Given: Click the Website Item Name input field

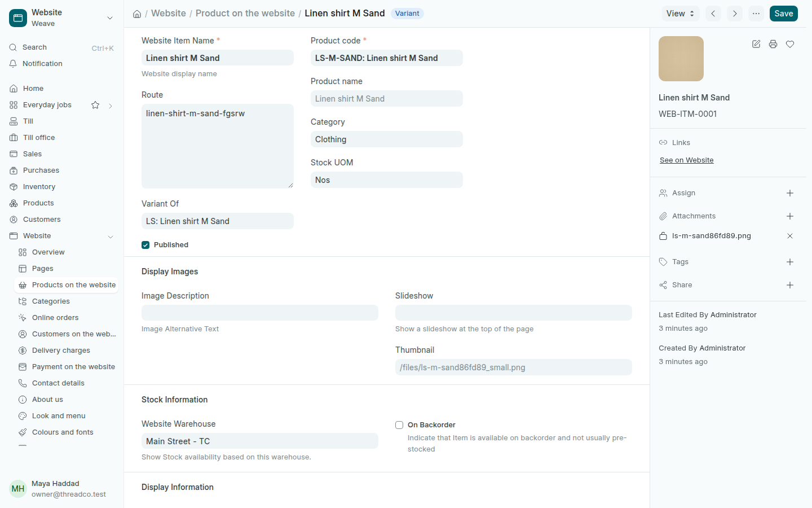Looking at the screenshot, I should [x=218, y=58].
